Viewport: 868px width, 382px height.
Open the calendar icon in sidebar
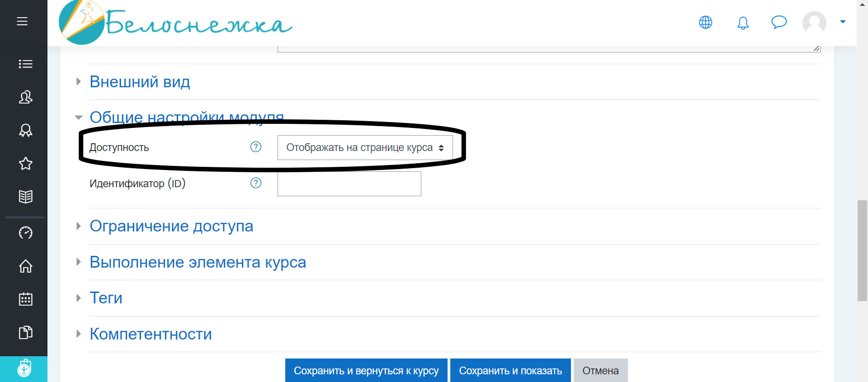point(25,299)
